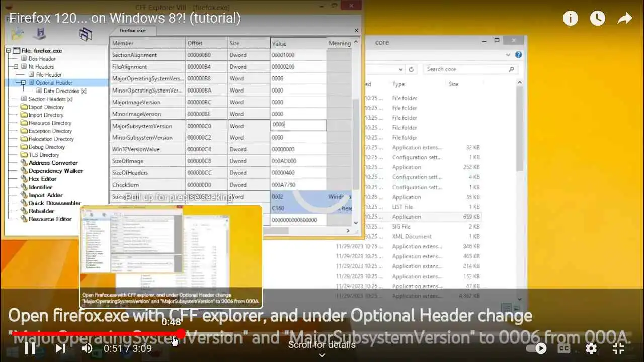Screen dimensions: 644x362
Task: Exit fullscreen mode
Action: point(618,348)
